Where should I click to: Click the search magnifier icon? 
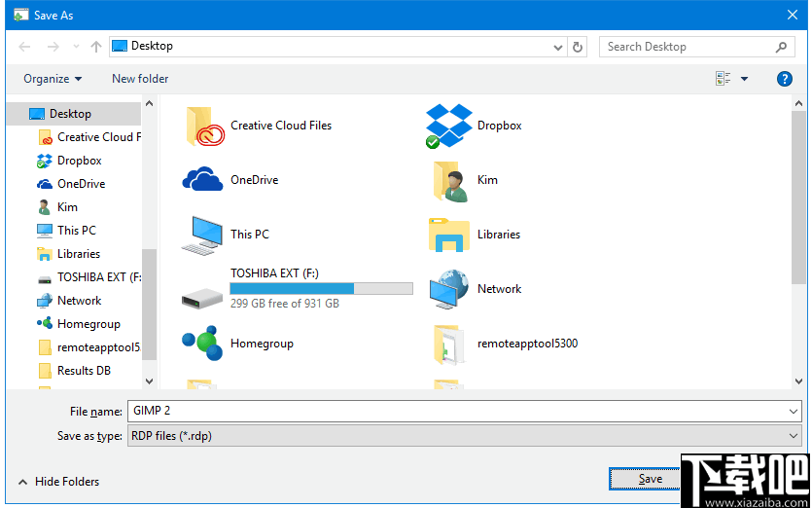(782, 47)
